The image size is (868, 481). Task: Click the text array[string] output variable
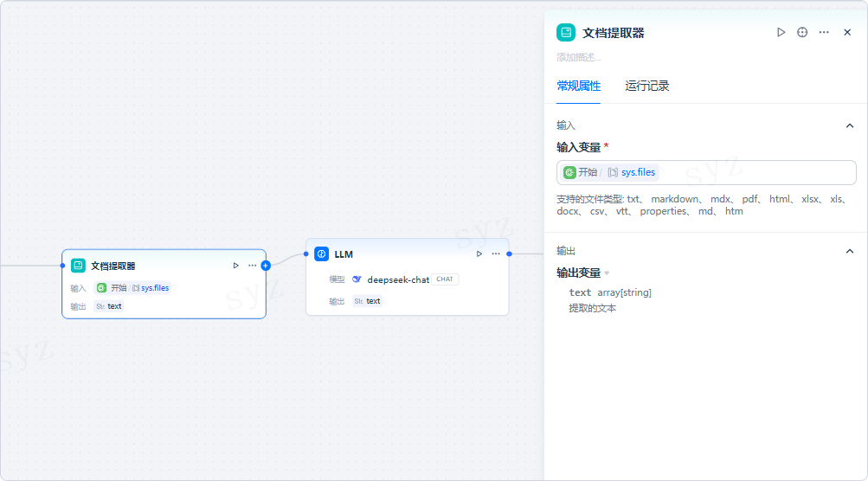tap(610, 292)
